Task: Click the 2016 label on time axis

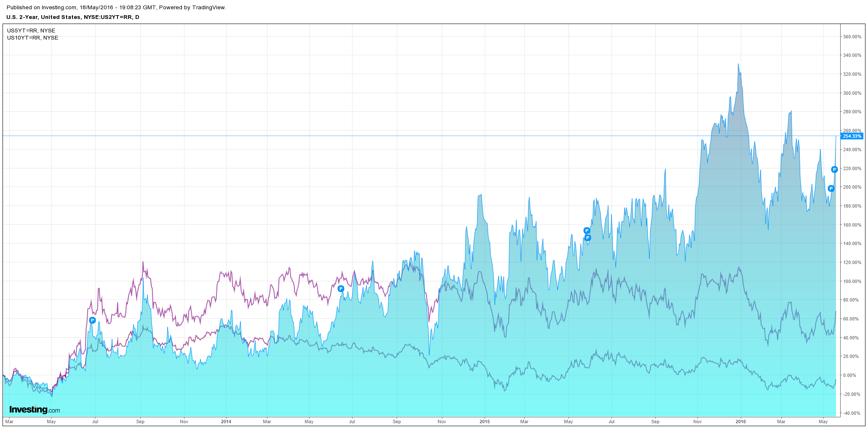Action: coord(741,422)
